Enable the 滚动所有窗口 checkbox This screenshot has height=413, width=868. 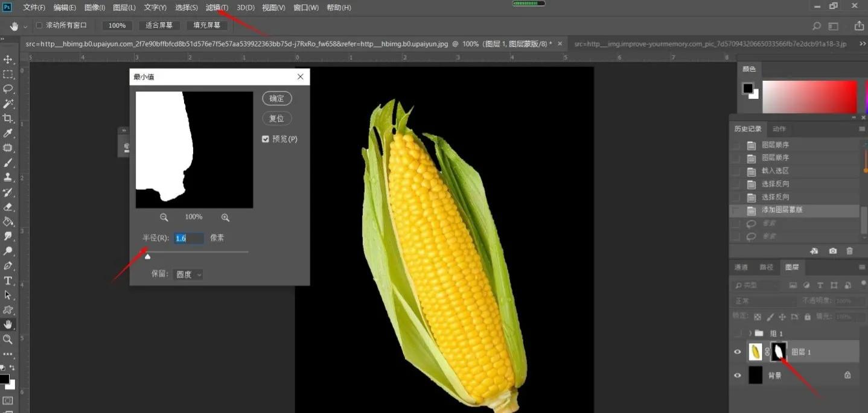(39, 25)
